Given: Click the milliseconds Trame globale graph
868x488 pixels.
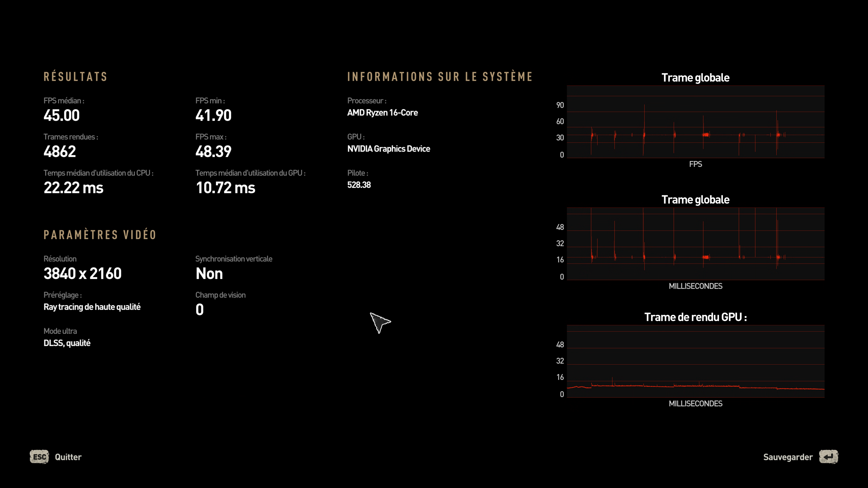Looking at the screenshot, I should (x=695, y=244).
